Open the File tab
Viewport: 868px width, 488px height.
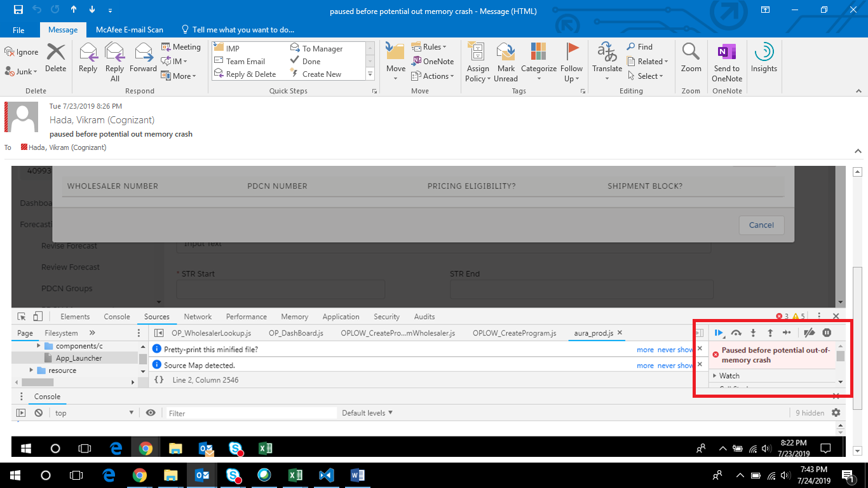[x=18, y=30]
